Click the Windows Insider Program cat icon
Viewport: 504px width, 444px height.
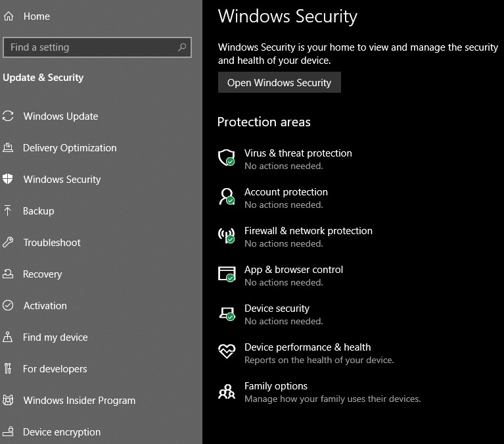[8, 400]
